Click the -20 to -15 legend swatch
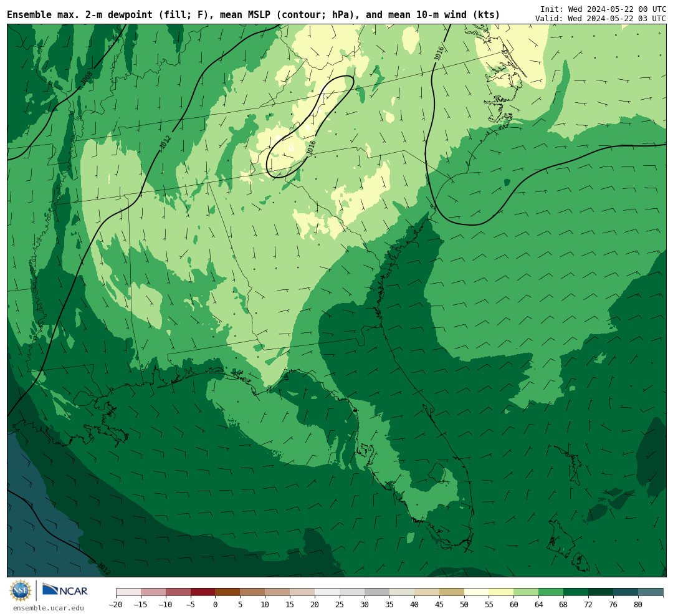 pyautogui.click(x=128, y=592)
